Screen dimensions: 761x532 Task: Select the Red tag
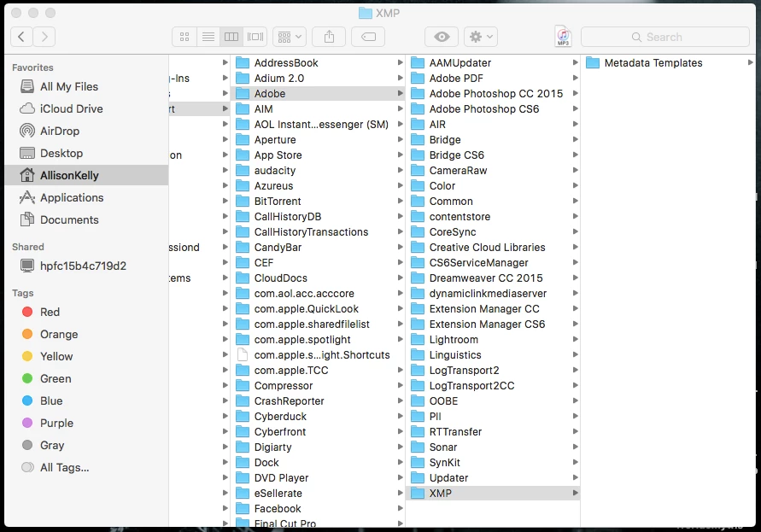coord(86,313)
